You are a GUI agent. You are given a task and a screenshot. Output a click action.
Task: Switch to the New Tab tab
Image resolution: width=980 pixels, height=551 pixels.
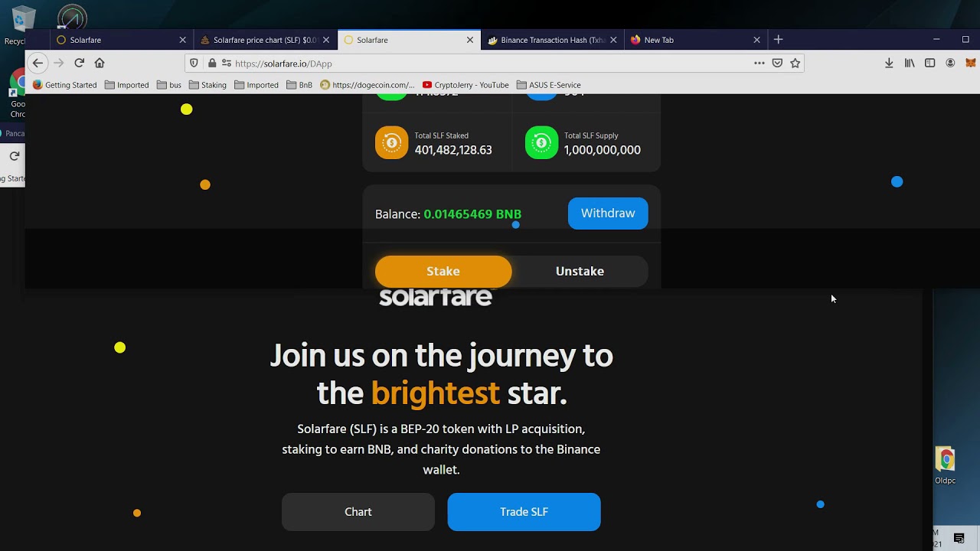pyautogui.click(x=695, y=40)
